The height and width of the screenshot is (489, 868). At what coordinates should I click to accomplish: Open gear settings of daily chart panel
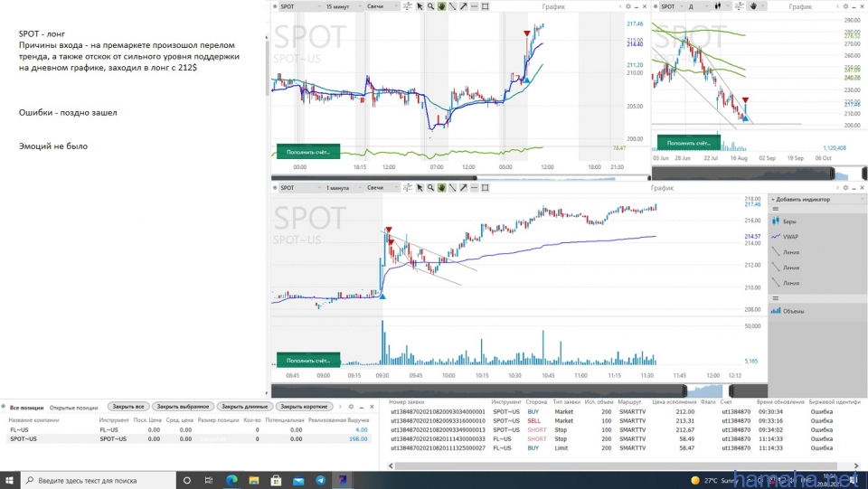[x=845, y=6]
